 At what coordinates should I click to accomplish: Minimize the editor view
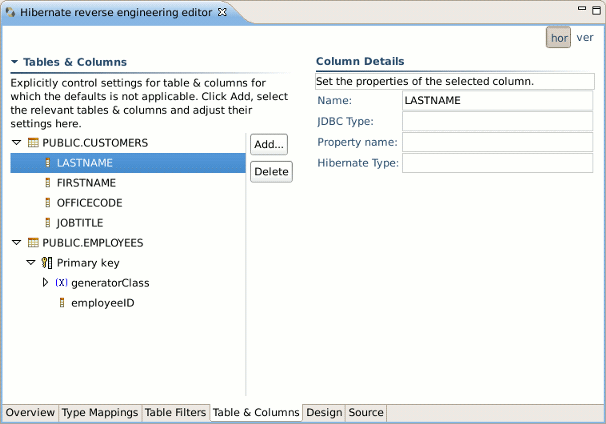pyautogui.click(x=582, y=8)
